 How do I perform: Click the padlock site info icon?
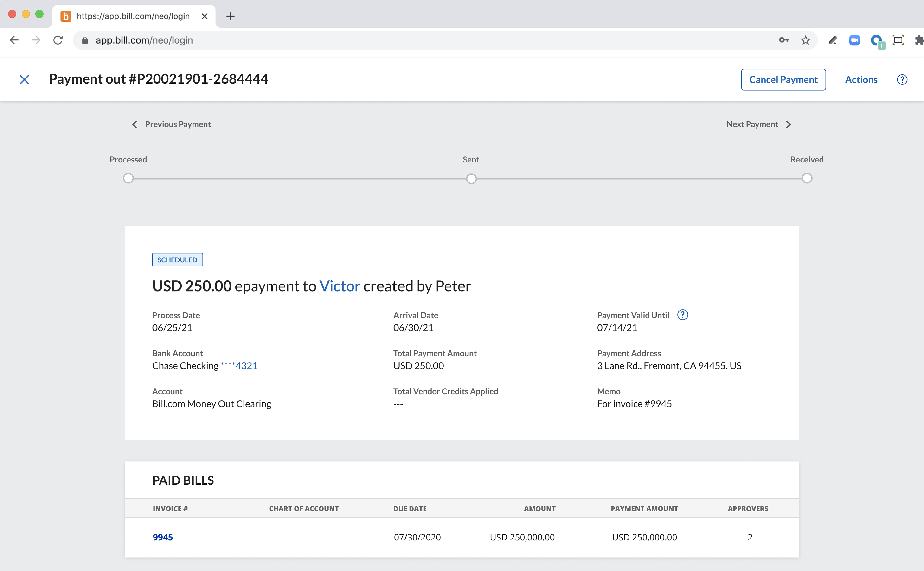click(85, 40)
